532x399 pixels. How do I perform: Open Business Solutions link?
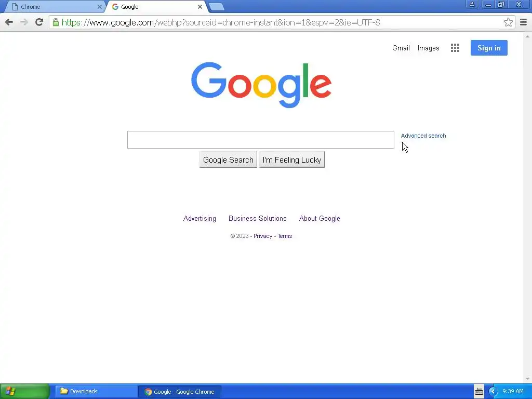(x=258, y=219)
